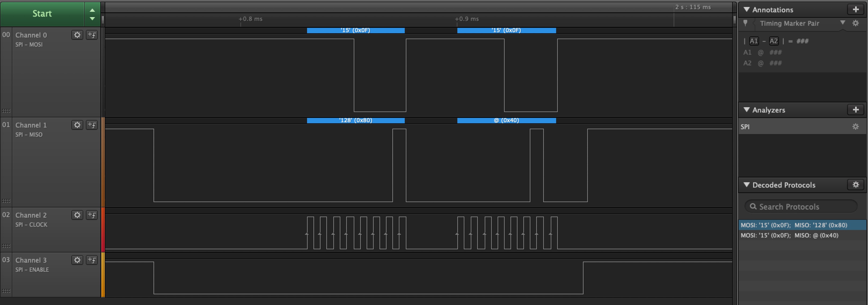Select the A1 timing marker
Image resolution: width=868 pixels, height=305 pixels.
click(x=754, y=41)
